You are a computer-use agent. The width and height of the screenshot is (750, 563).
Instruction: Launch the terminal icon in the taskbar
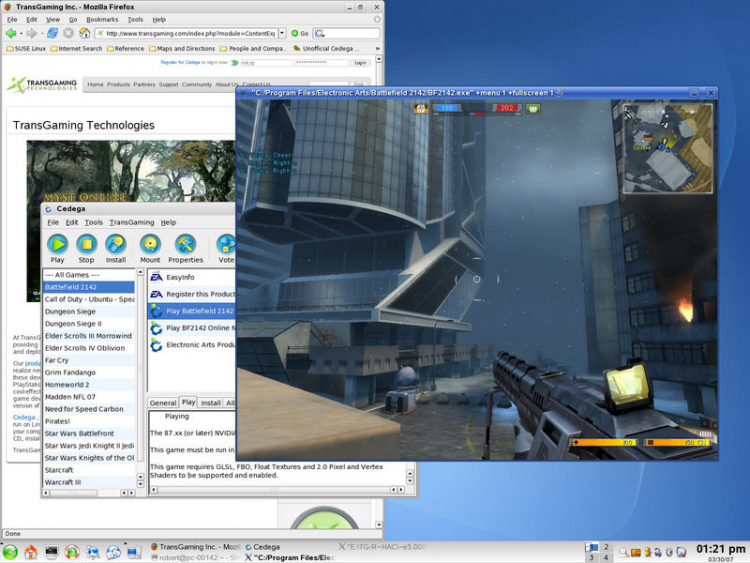[x=52, y=552]
